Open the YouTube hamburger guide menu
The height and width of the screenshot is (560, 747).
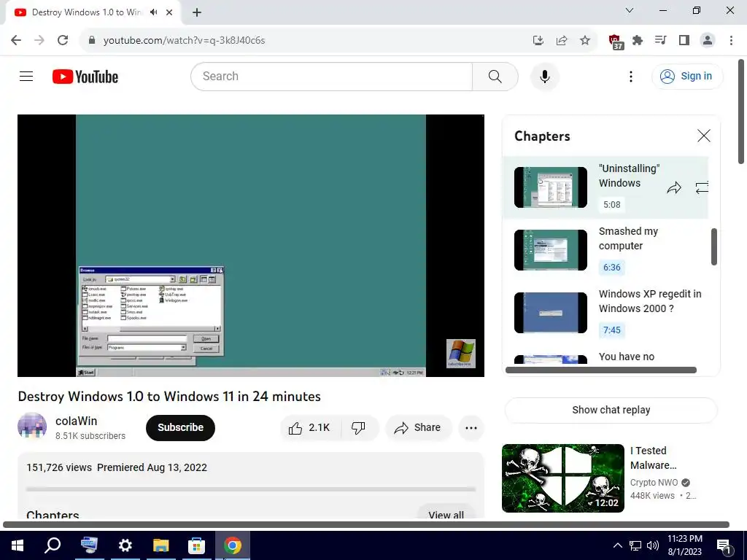click(x=26, y=76)
